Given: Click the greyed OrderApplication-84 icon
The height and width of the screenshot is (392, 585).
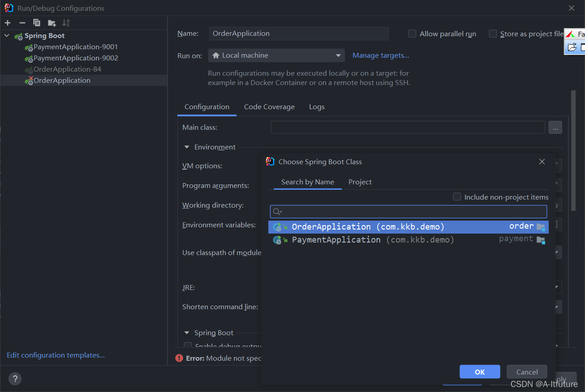Looking at the screenshot, I should click(29, 69).
